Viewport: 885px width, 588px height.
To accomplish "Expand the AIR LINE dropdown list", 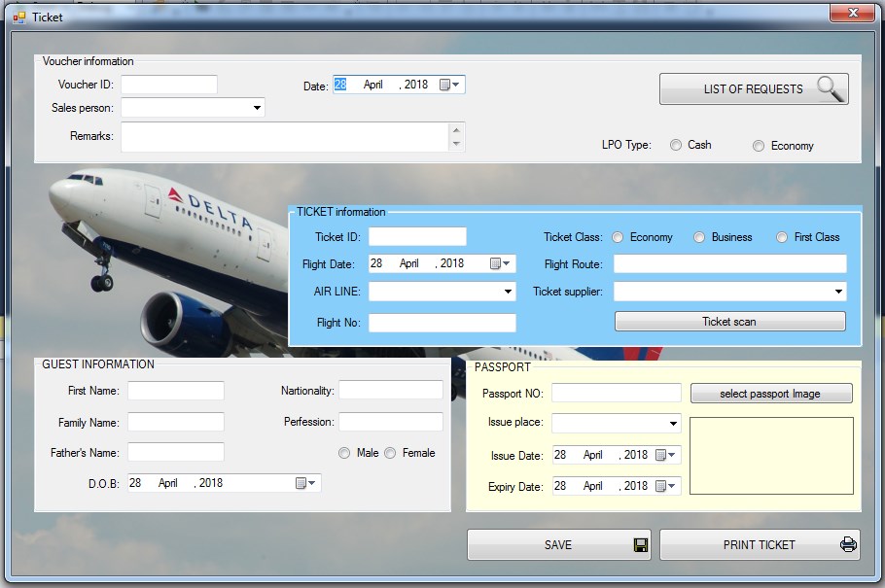I will tap(507, 291).
